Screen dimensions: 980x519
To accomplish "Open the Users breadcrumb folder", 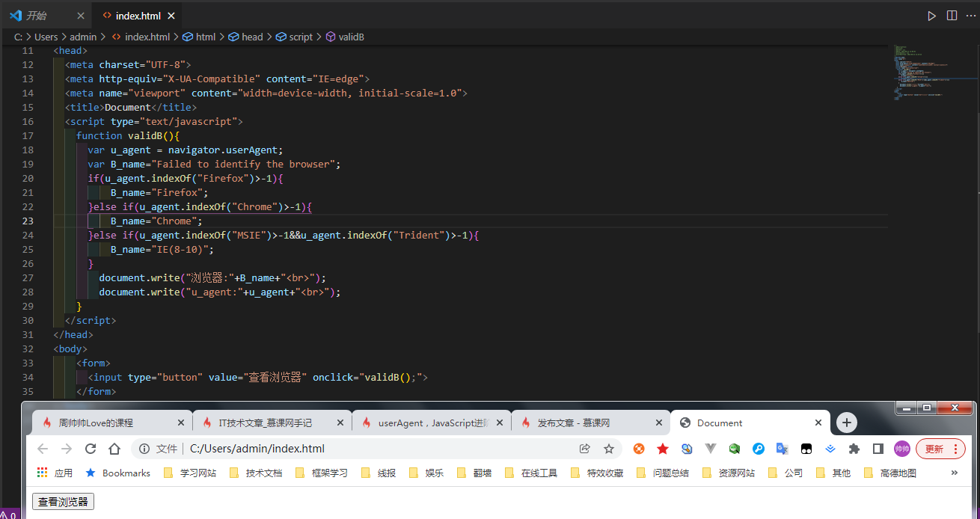I will point(46,37).
